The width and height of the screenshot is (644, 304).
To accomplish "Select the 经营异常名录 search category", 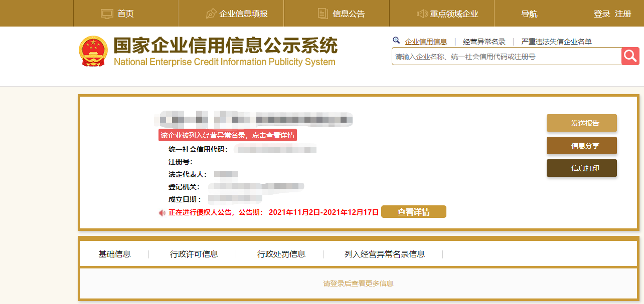I will 484,42.
